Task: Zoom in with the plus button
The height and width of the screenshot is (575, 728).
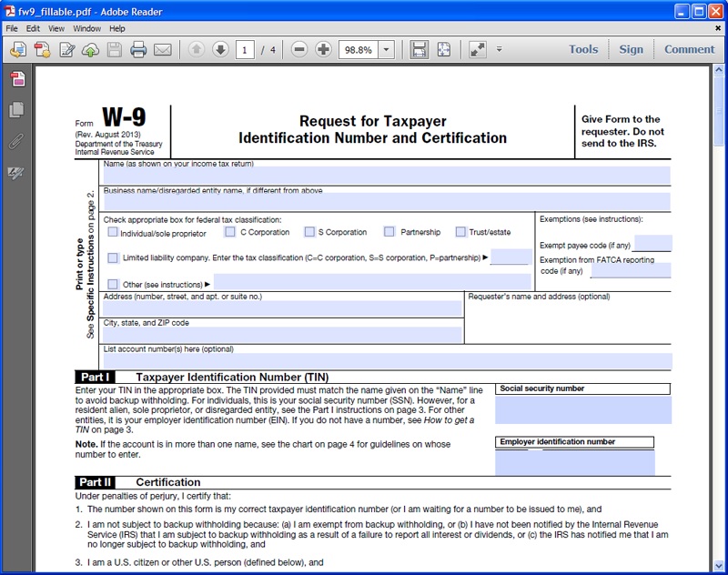Action: pyautogui.click(x=323, y=50)
